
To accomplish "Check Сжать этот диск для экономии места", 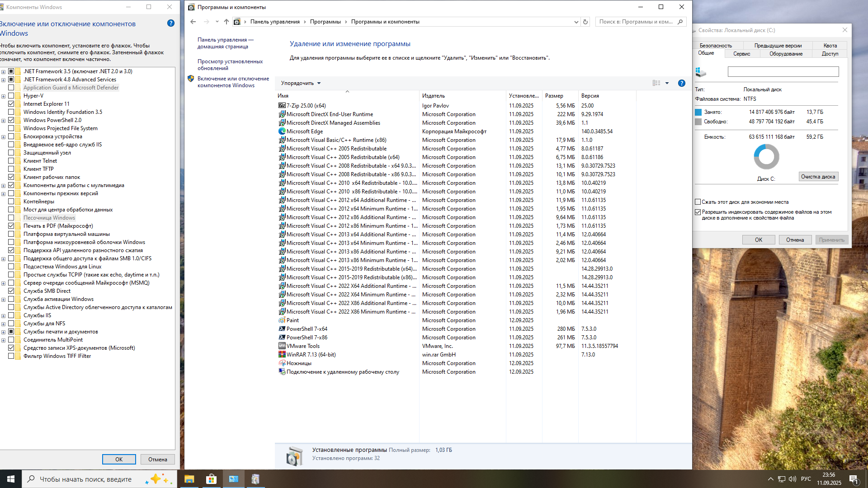I will (698, 202).
